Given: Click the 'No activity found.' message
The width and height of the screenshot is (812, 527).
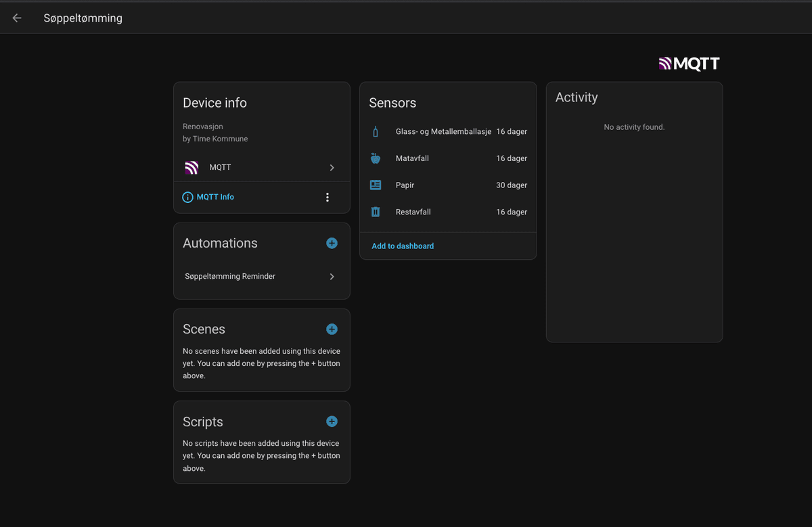Looking at the screenshot, I should (x=634, y=127).
